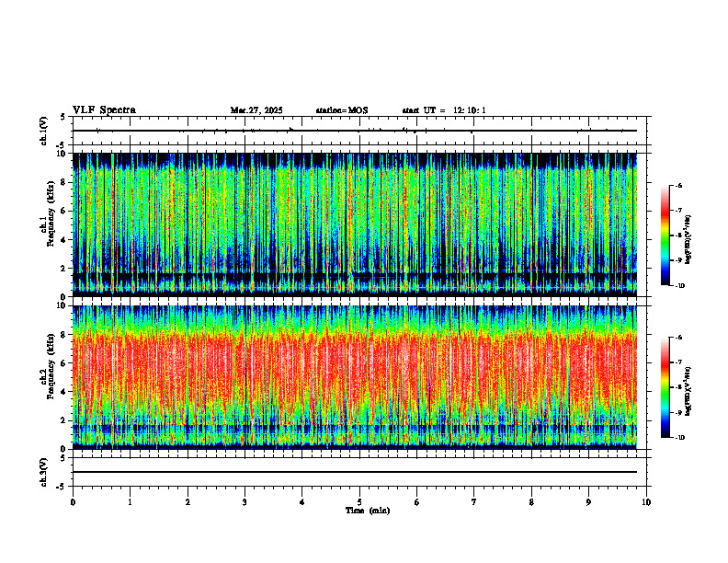Select the date "Mar.27, 2025" in header
Viewport: 728px width, 563px height.
256,110
